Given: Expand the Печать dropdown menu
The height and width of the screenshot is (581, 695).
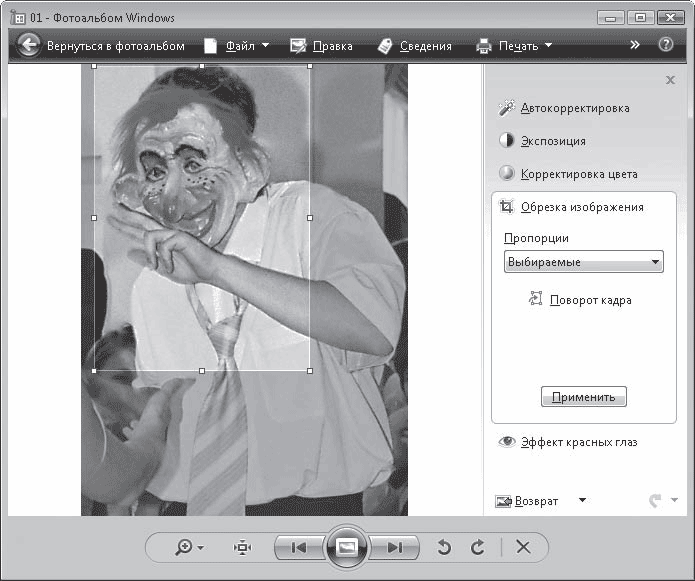Looking at the screenshot, I should tap(514, 45).
